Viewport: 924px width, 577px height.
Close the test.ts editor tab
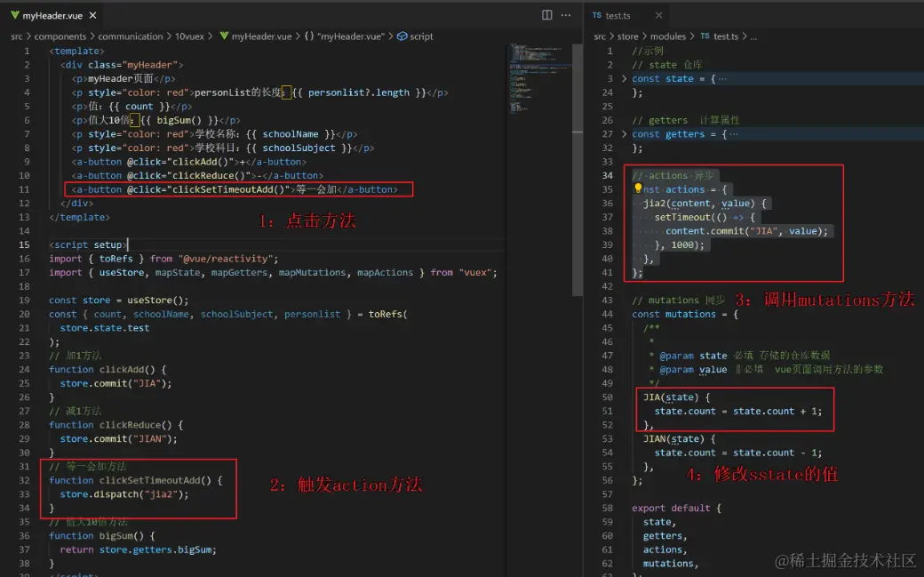point(659,15)
